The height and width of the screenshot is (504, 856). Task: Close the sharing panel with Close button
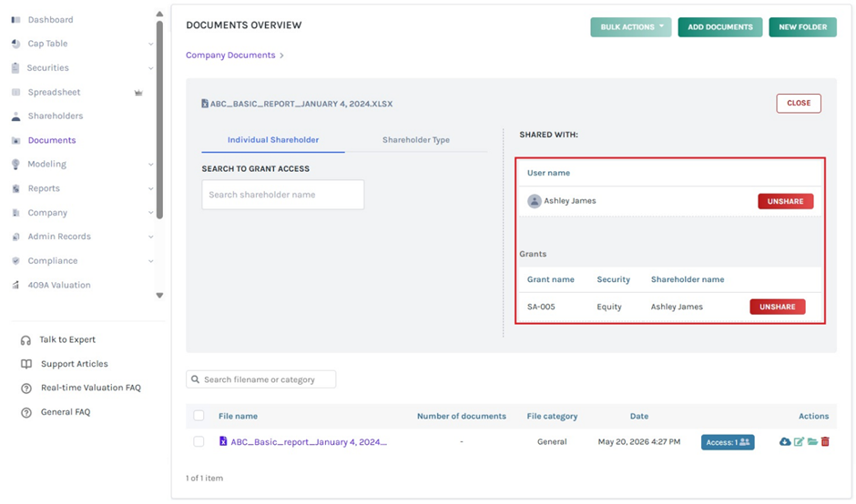tap(798, 103)
